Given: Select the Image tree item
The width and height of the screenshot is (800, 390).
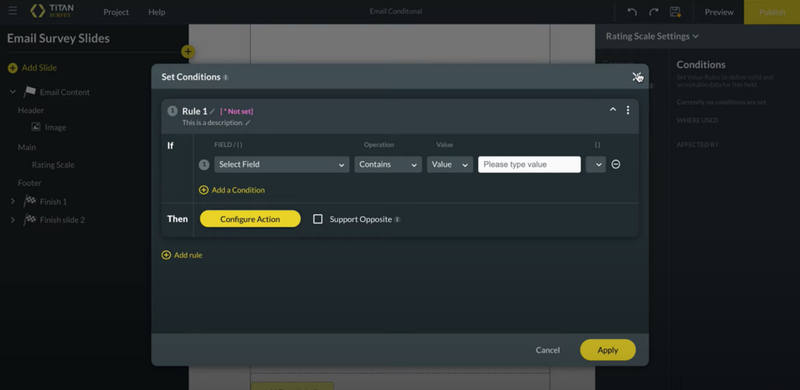Looking at the screenshot, I should pyautogui.click(x=55, y=127).
